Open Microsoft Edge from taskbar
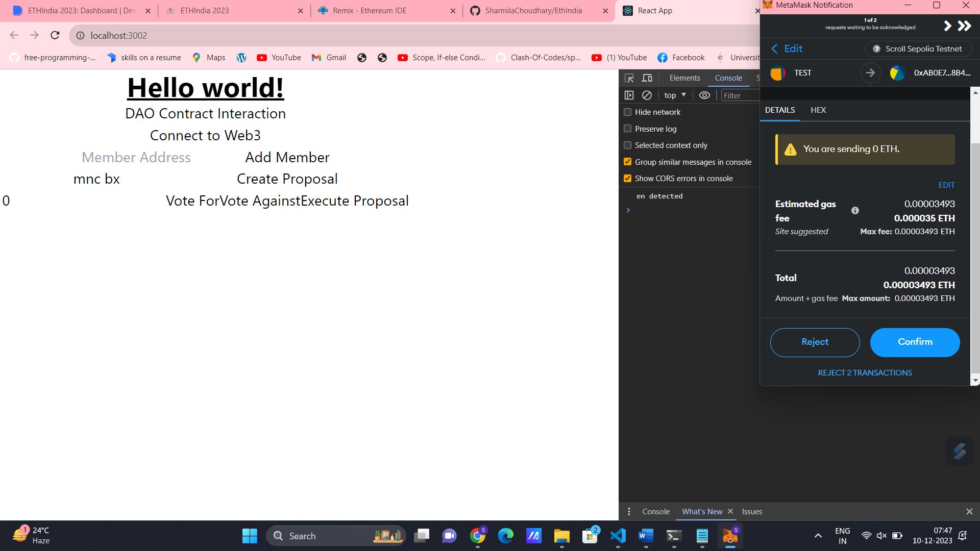Screen dimensions: 980x551 [x=506, y=536]
